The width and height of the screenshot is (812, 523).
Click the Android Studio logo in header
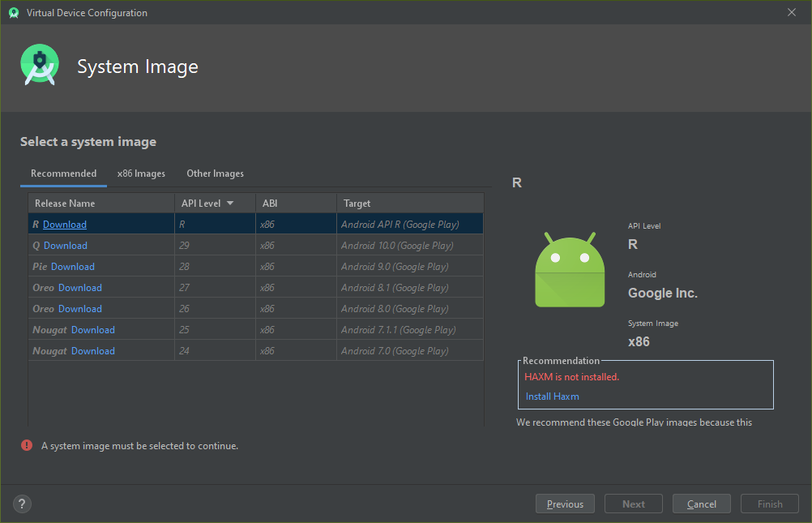pos(40,66)
